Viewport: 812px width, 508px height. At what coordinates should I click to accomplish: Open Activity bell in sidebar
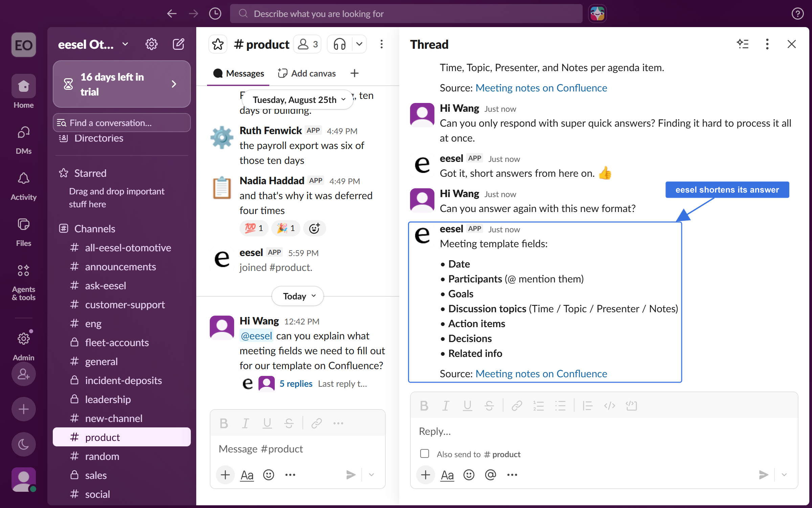pos(23,186)
